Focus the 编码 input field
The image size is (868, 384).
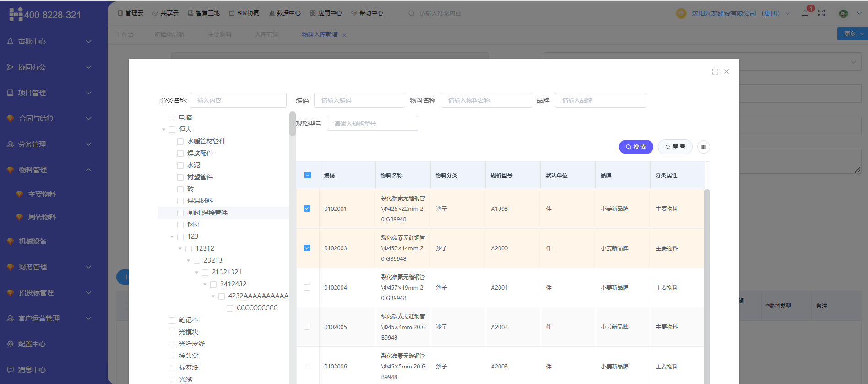tap(359, 100)
